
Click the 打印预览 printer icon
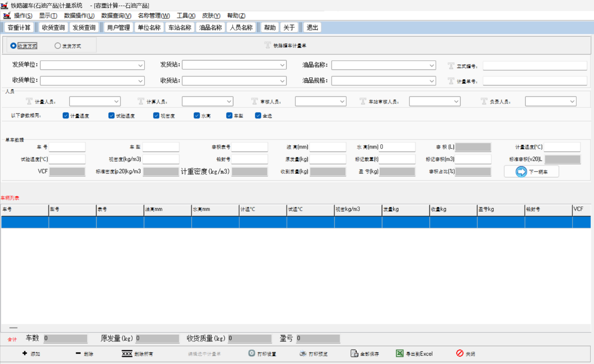[x=303, y=354]
